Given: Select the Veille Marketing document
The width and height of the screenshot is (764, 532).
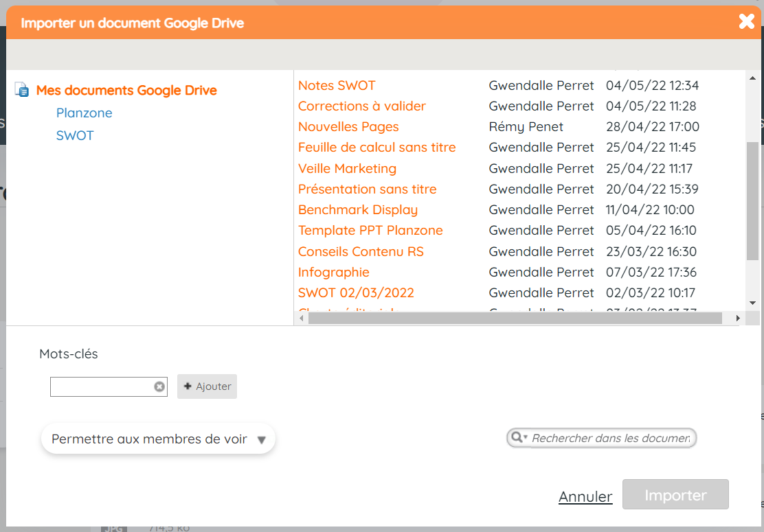Looking at the screenshot, I should point(348,168).
